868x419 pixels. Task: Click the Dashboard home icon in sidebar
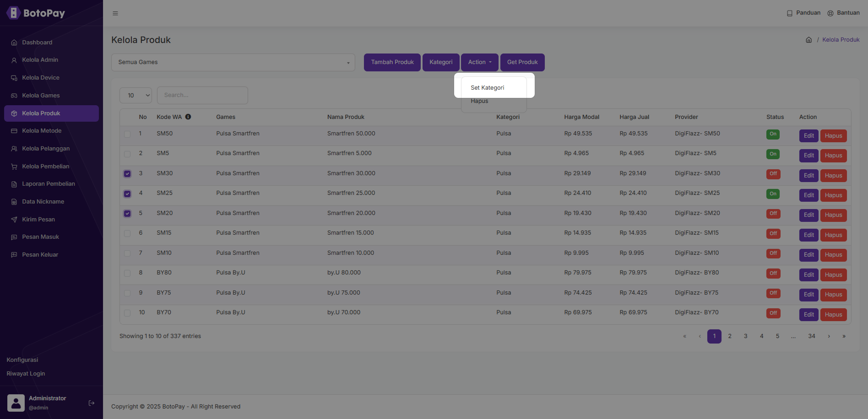pyautogui.click(x=14, y=43)
